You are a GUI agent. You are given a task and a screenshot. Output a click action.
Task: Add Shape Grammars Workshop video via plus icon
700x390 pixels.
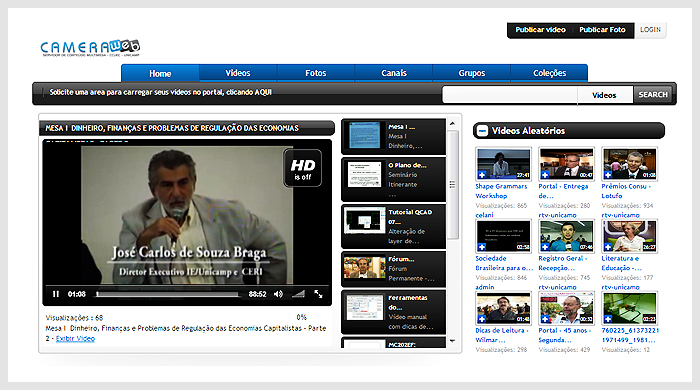[x=482, y=174]
